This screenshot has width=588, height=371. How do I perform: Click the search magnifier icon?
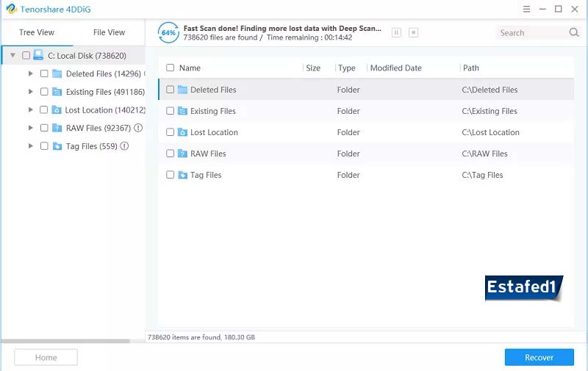(x=574, y=32)
